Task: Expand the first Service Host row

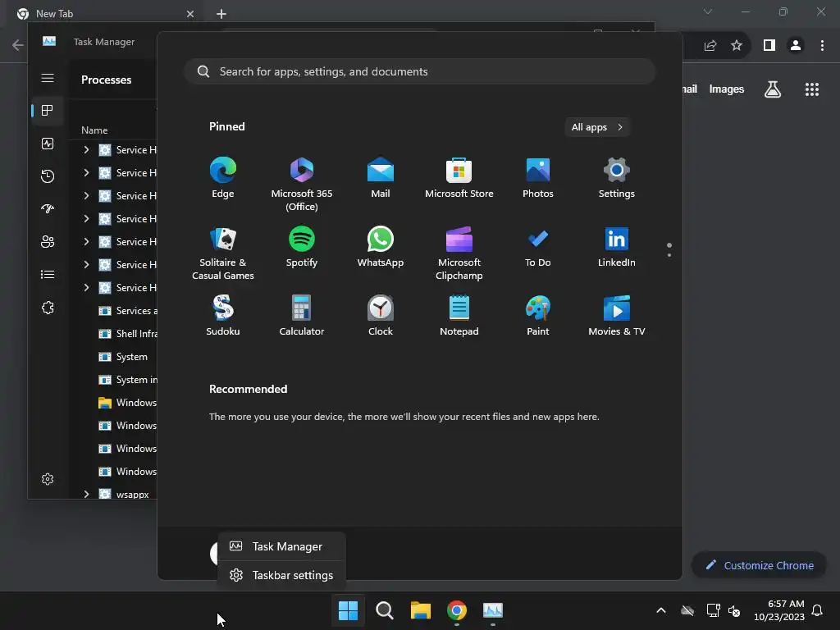Action: 86,149
